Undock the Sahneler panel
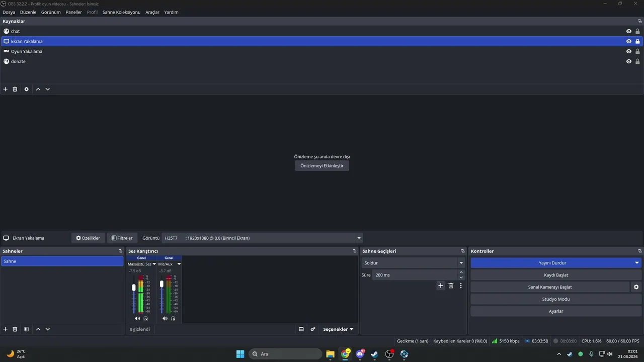This screenshot has height=362, width=644. (120, 251)
